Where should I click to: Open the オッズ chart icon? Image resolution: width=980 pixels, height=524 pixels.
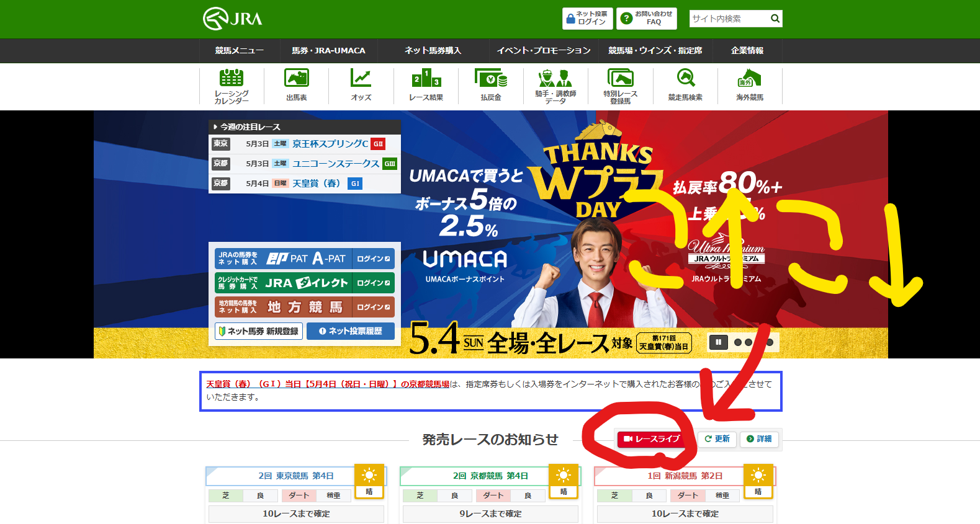[361, 86]
